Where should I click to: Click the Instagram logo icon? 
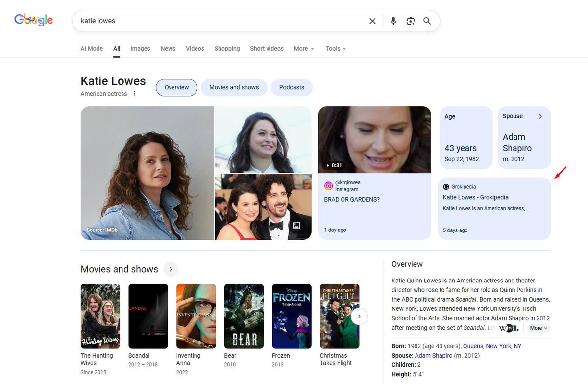(328, 186)
